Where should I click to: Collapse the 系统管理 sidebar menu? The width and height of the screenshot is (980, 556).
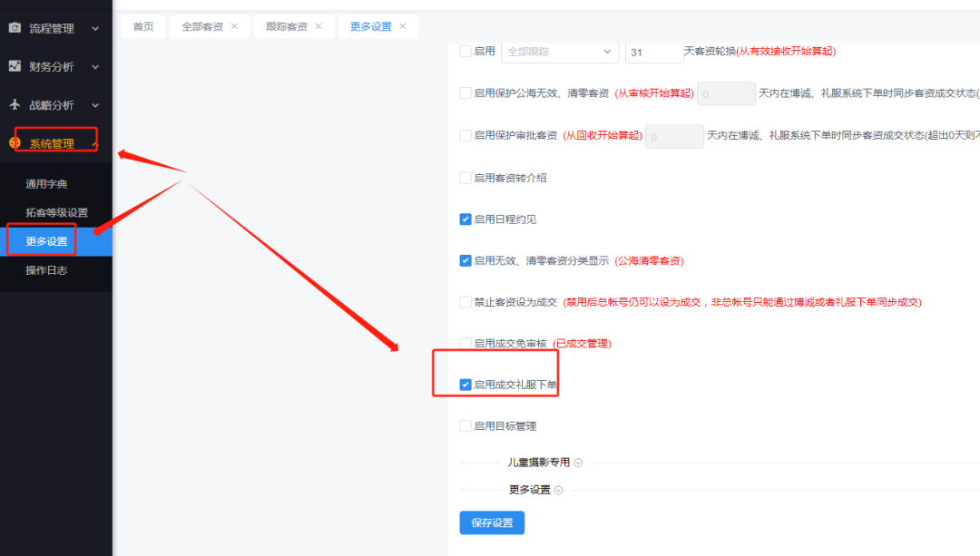95,141
